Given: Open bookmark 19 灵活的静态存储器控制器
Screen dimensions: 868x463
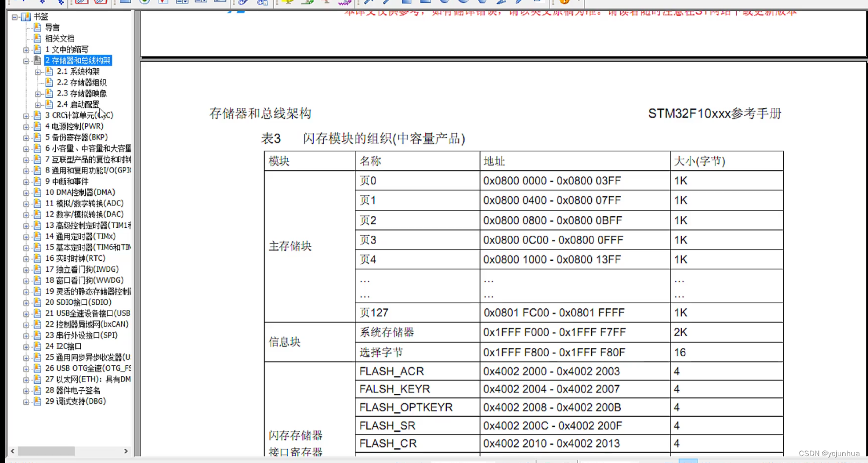Looking at the screenshot, I should tap(88, 291).
